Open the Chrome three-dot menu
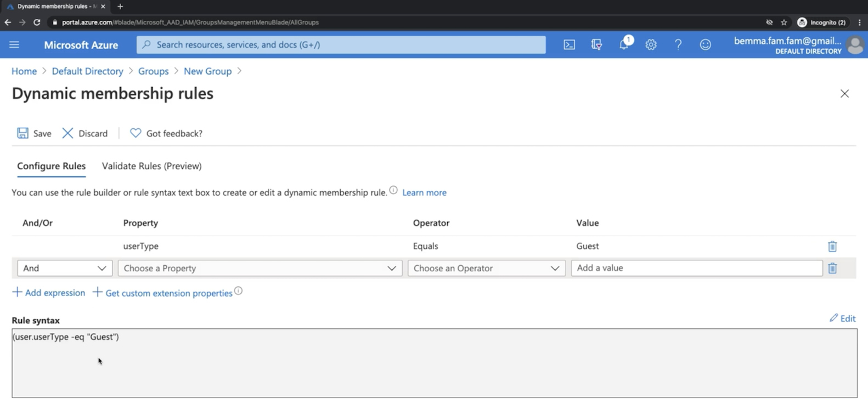 859,22
